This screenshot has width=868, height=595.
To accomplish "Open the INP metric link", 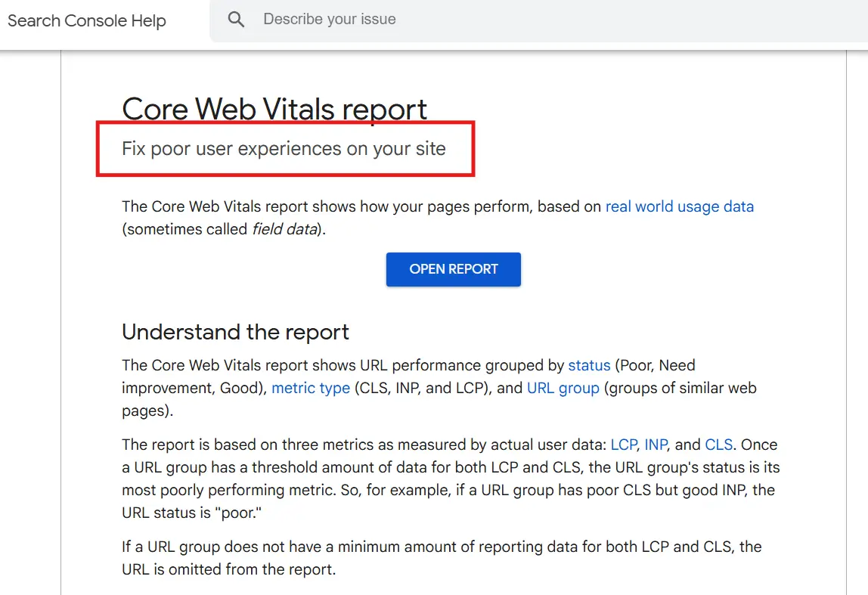I will pyautogui.click(x=656, y=445).
